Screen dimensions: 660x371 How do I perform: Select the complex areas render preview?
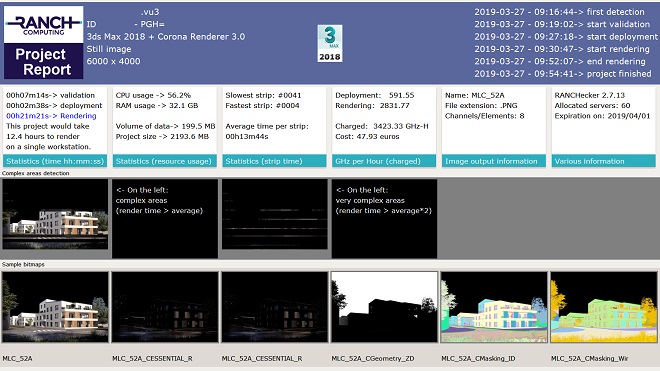tap(55, 214)
